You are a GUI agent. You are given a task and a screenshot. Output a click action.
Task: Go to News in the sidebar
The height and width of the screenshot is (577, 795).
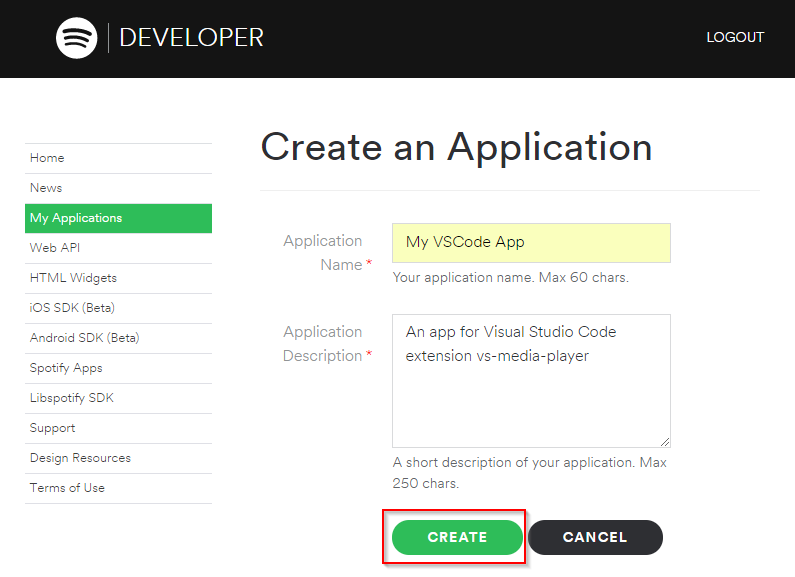(x=118, y=188)
